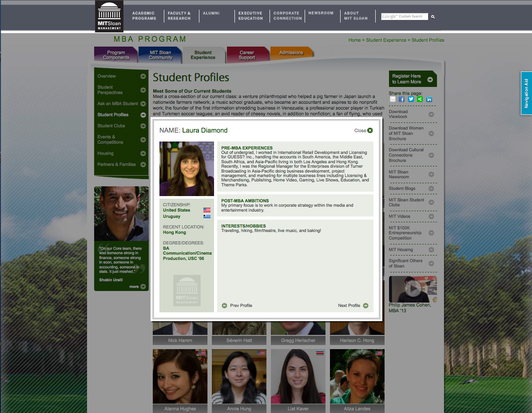The image size is (532, 413).
Task: Click arrow beside Download Women of MIT Sloan Brochure
Action: [x=431, y=134]
